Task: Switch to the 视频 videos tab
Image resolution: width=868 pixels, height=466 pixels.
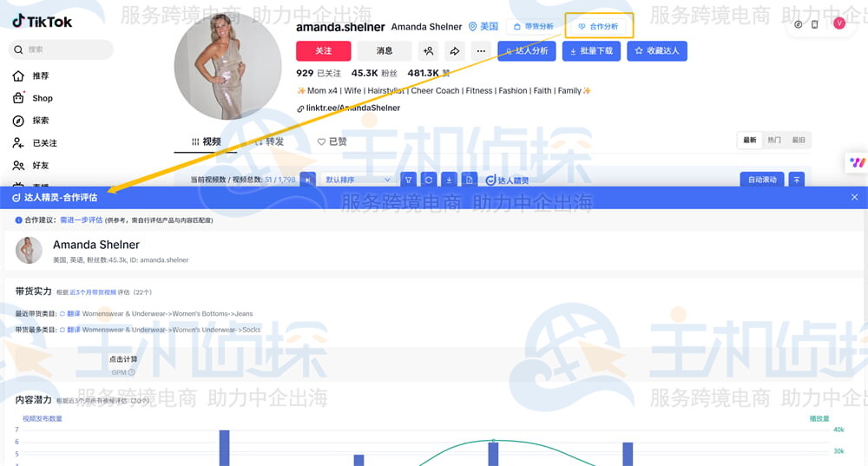Action: point(206,141)
